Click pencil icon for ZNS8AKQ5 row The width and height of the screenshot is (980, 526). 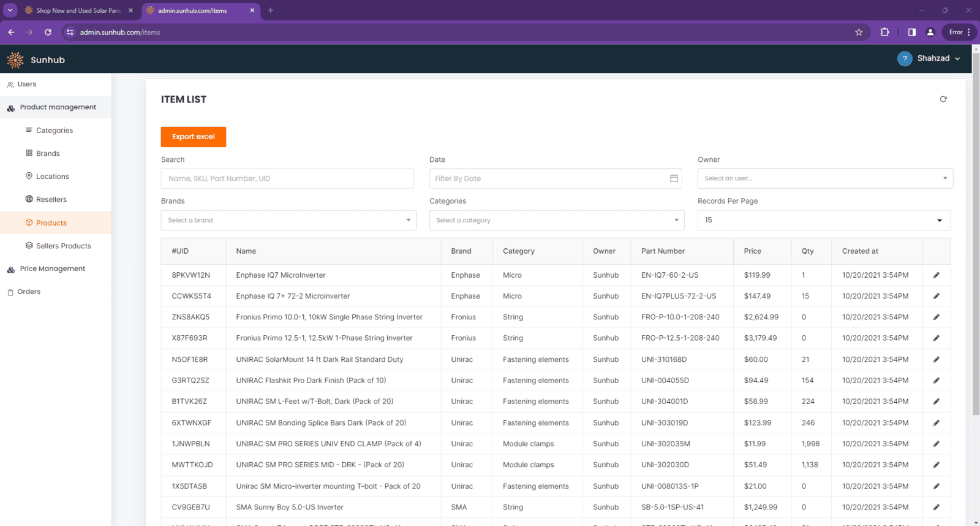pos(937,317)
